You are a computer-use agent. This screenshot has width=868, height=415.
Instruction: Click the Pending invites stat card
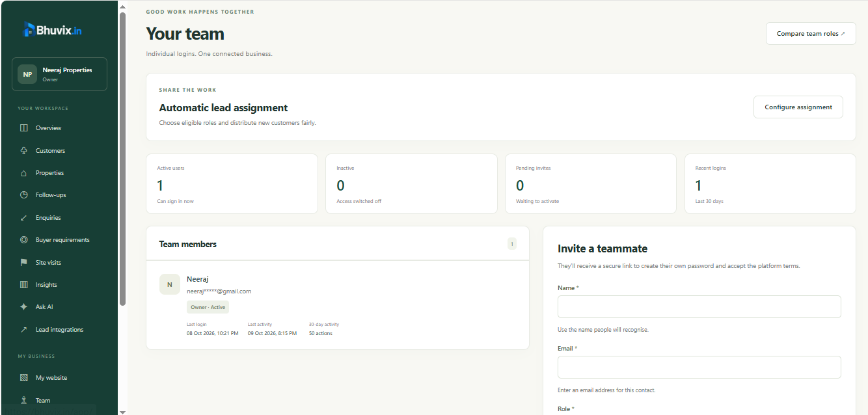coord(591,184)
